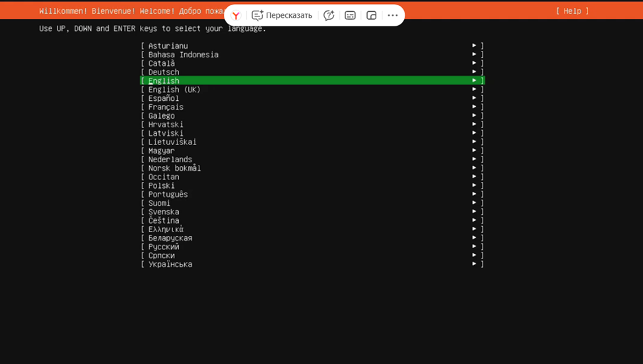Pick Svenska as the language

click(312, 212)
